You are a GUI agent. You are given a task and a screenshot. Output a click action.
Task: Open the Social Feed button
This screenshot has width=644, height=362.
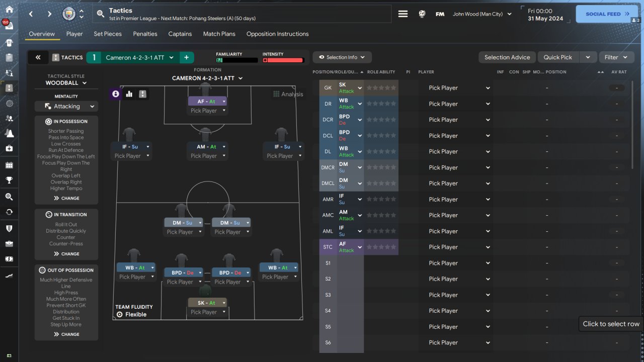pos(607,14)
